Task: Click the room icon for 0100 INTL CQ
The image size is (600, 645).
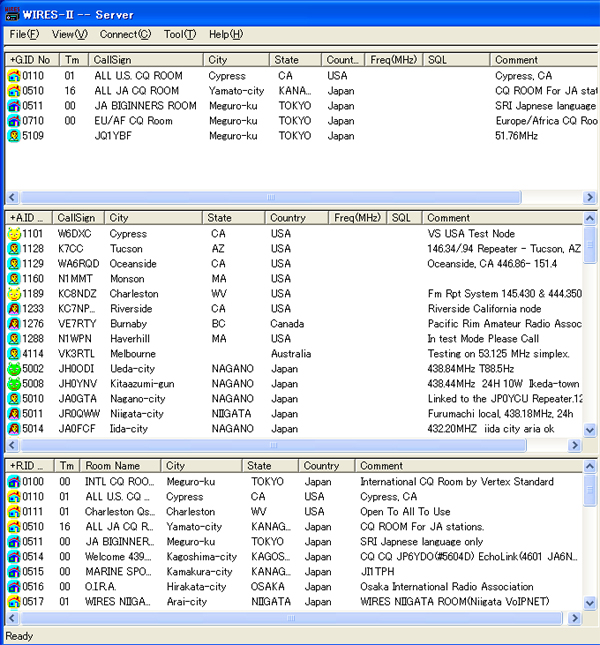Action: 14,482
